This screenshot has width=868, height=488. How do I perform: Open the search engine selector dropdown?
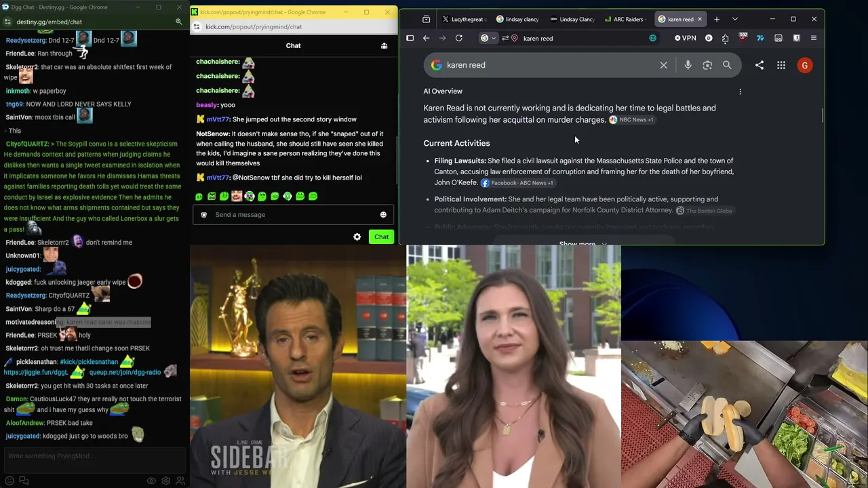click(488, 38)
